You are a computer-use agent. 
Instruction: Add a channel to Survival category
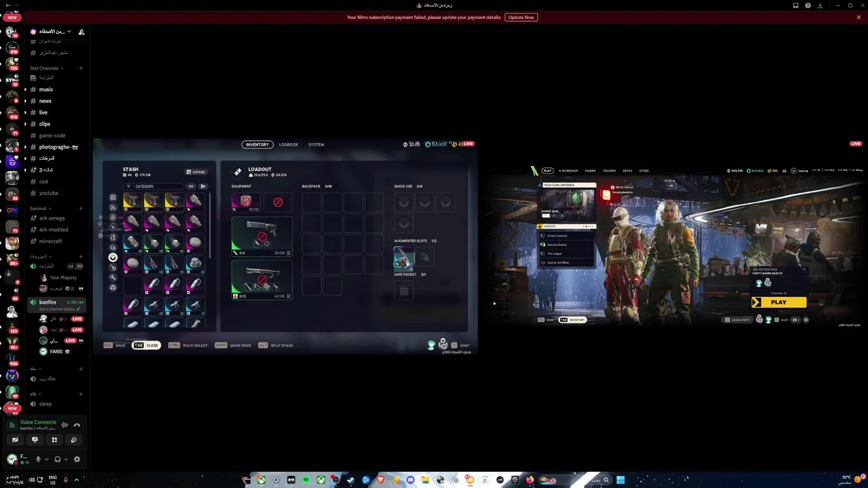81,209
